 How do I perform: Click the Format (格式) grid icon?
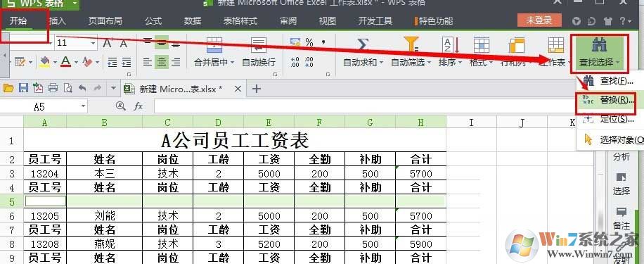click(x=482, y=44)
